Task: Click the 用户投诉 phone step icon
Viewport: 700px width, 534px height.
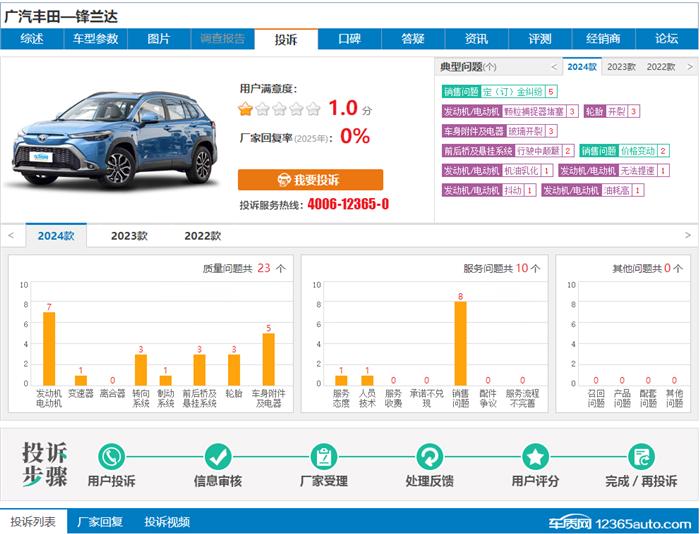Action: tap(111, 457)
